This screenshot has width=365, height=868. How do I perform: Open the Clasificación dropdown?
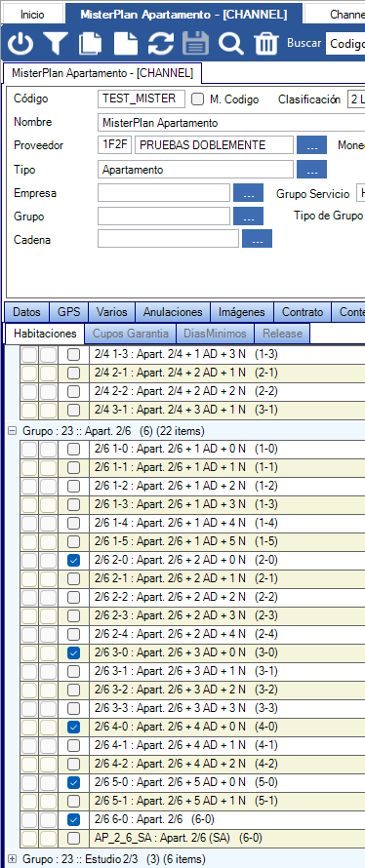[x=355, y=99]
